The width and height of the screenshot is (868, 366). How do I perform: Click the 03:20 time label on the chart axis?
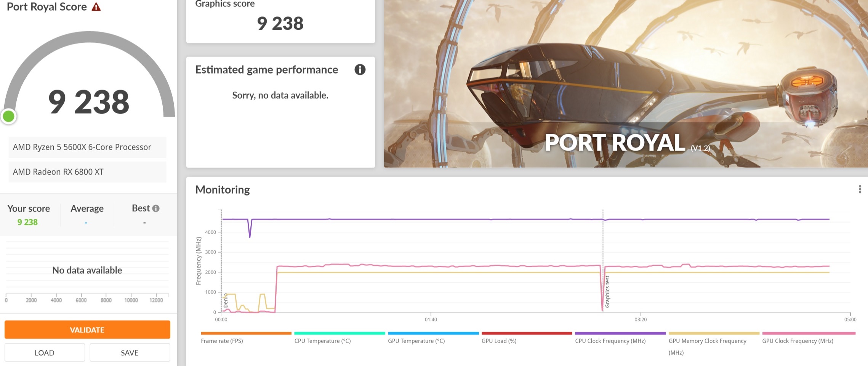[641, 319]
